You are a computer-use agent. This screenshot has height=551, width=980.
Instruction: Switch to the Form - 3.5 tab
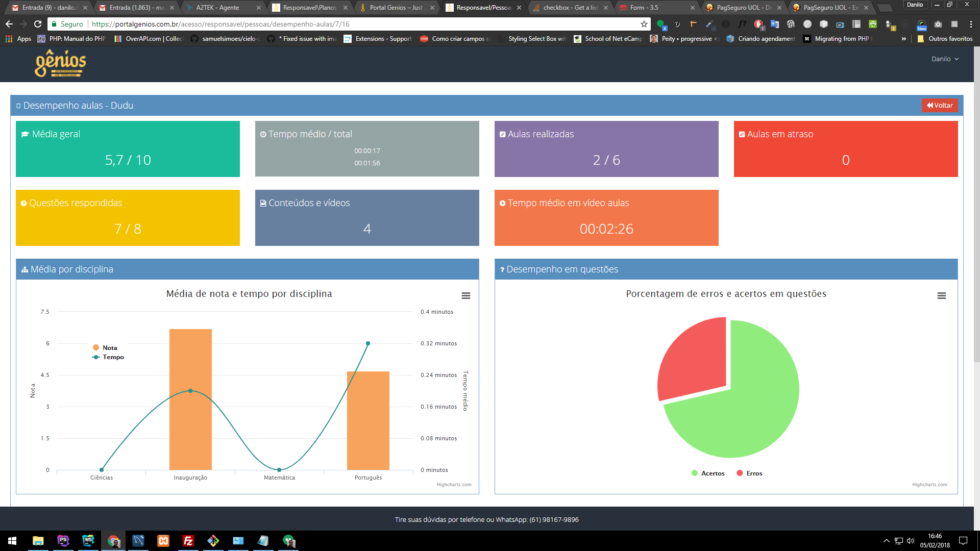pyautogui.click(x=644, y=8)
